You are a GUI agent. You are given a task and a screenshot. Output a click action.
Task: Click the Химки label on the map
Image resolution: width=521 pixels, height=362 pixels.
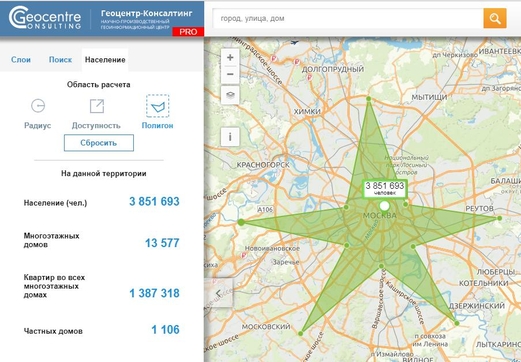307,112
